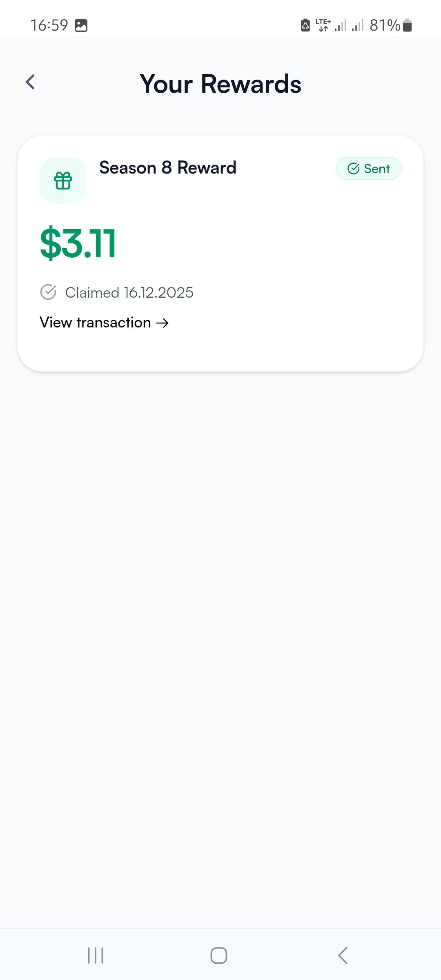Tap the 81% battery percentage text
The image size is (441, 980).
coord(385,25)
